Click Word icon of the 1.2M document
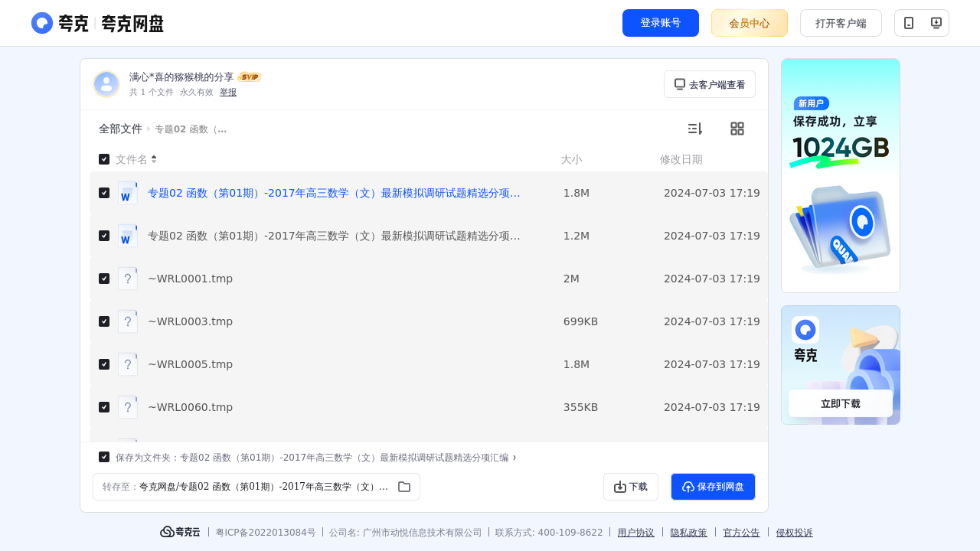The image size is (980, 551). click(128, 236)
